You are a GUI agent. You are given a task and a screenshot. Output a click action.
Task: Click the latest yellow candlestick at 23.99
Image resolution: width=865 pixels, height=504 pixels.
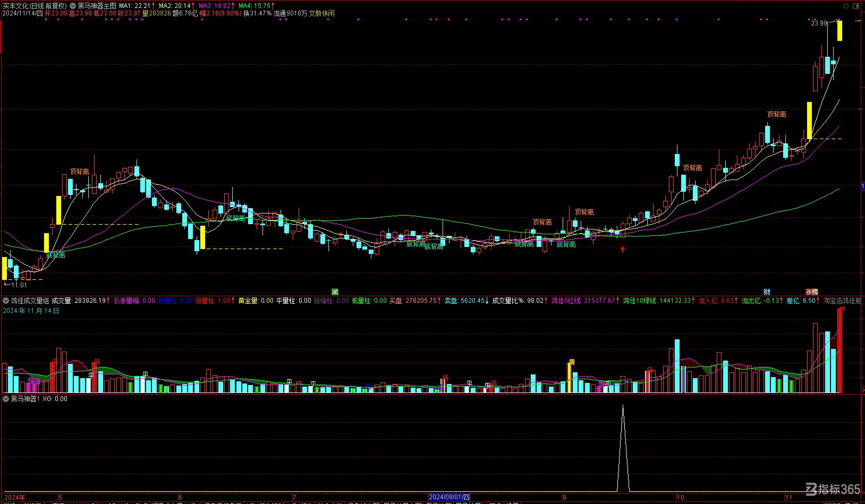[x=839, y=31]
